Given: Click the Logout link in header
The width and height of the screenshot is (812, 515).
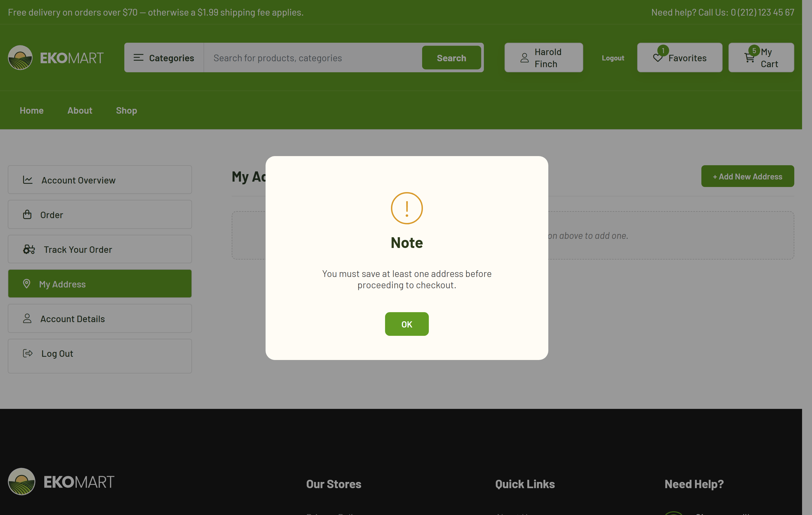Looking at the screenshot, I should pyautogui.click(x=613, y=58).
